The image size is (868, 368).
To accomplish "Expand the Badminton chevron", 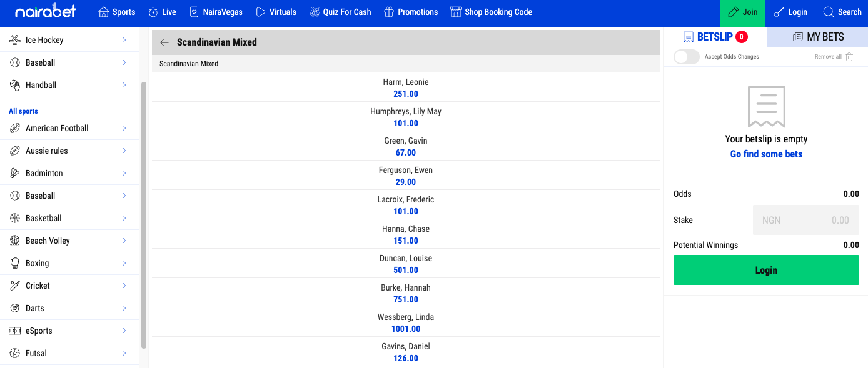I will (x=124, y=173).
